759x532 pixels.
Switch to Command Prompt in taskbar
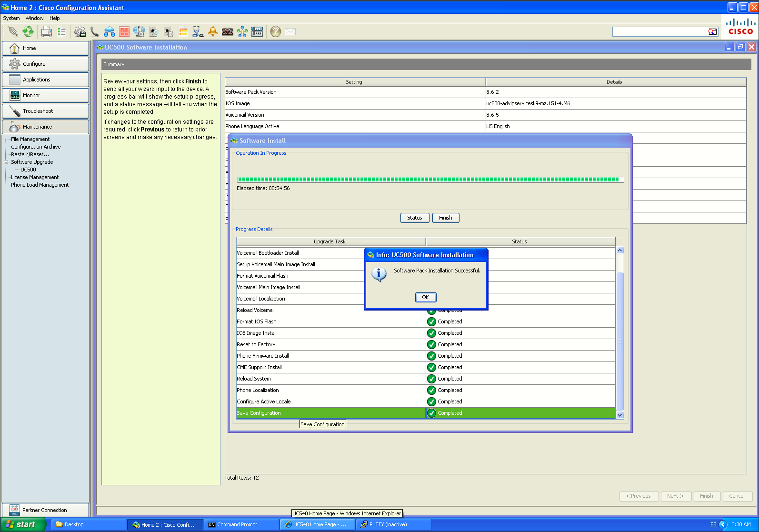coord(241,524)
